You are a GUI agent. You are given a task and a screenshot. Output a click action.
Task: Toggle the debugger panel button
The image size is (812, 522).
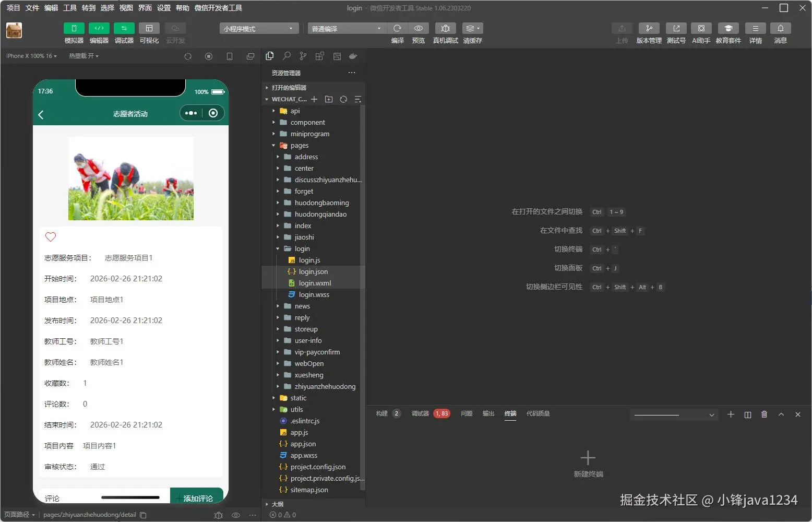pyautogui.click(x=124, y=28)
